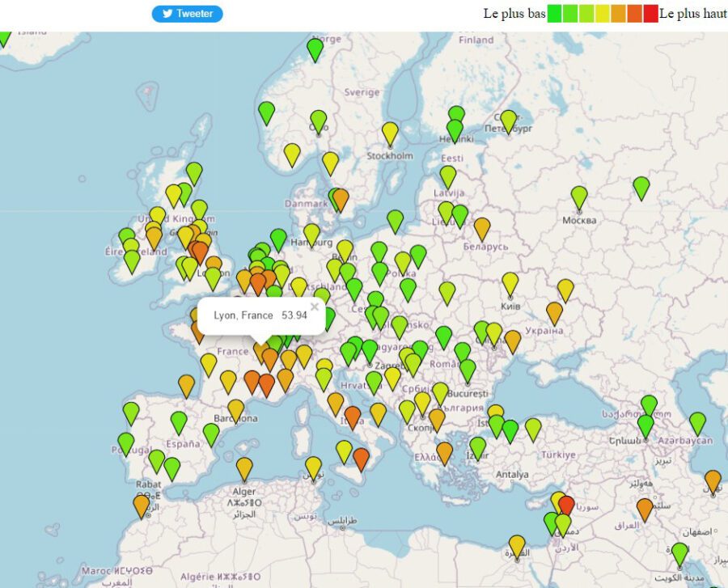728x588 pixels.
Task: Click the yellow marker at Київ
Action: tap(510, 283)
